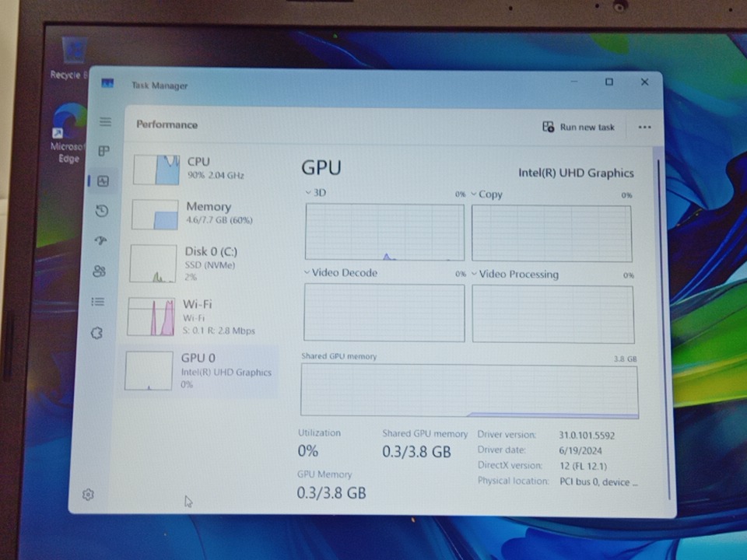Click driver date 6/19/2024
This screenshot has height=560, width=747.
580,450
